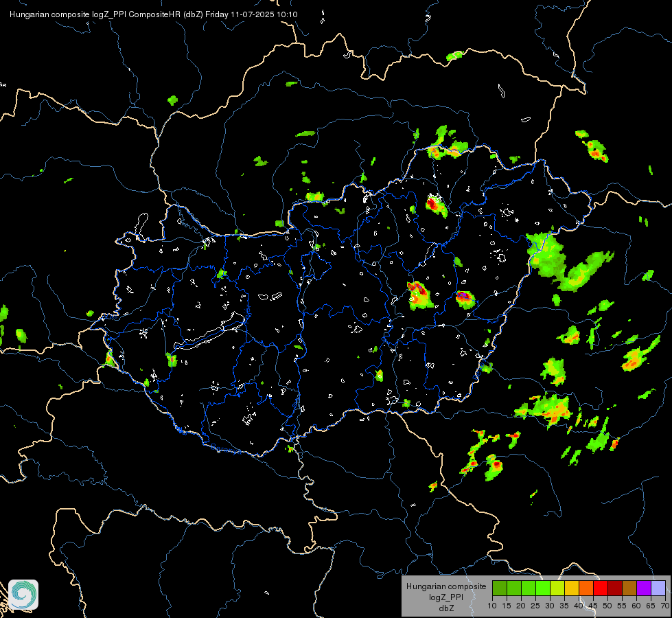Click the '65' legend scale value
Image resolution: width=672 pixels, height=618 pixels.
coord(651,606)
